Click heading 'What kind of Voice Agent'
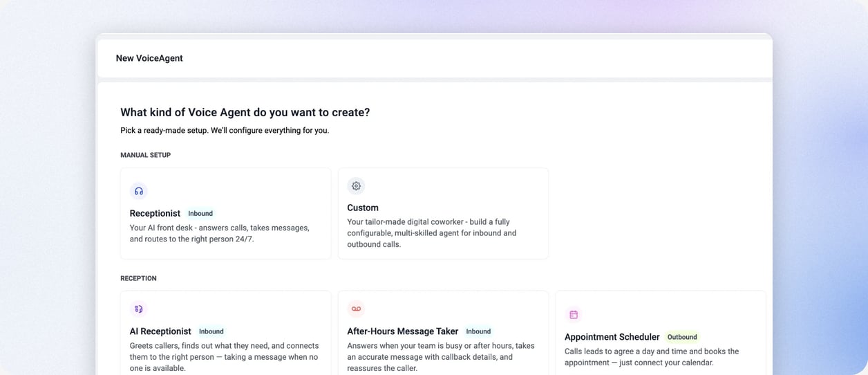This screenshot has height=375, width=868. [245, 112]
